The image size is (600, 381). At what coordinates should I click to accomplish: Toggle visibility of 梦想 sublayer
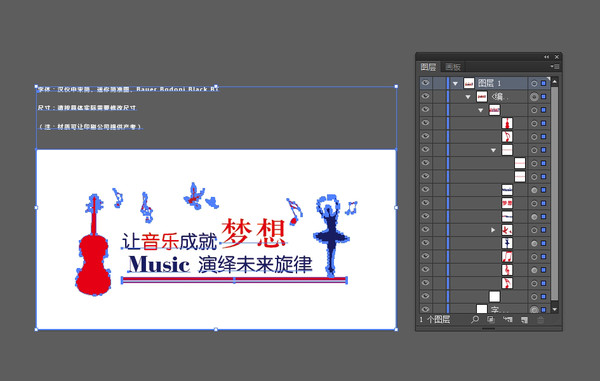(426, 203)
